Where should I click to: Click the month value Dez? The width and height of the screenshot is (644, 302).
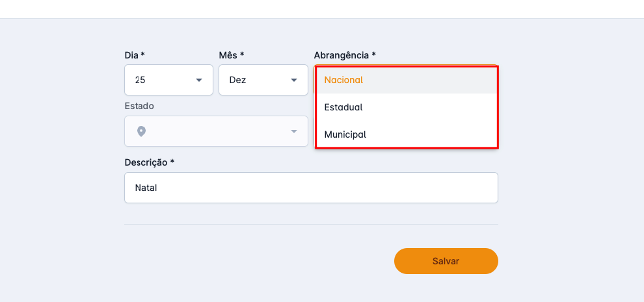pos(237,81)
